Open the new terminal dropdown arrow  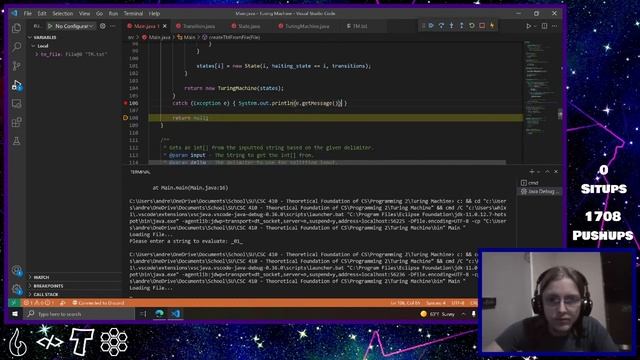[x=538, y=172]
